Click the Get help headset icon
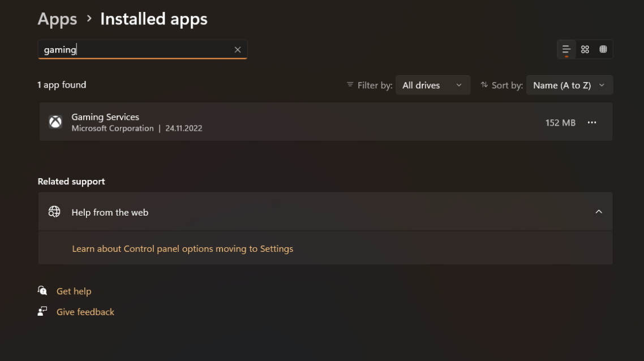Image resolution: width=644 pixels, height=361 pixels. pos(42,291)
